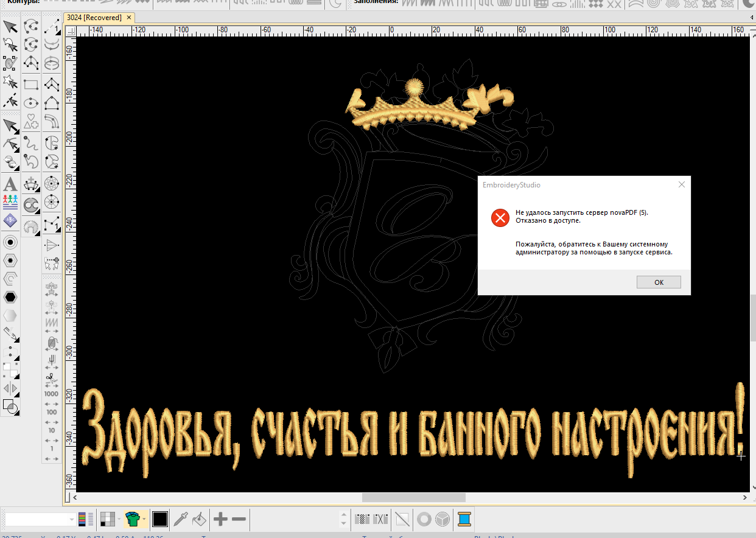Toggle the crossed-out square display icon

pyautogui.click(x=402, y=519)
